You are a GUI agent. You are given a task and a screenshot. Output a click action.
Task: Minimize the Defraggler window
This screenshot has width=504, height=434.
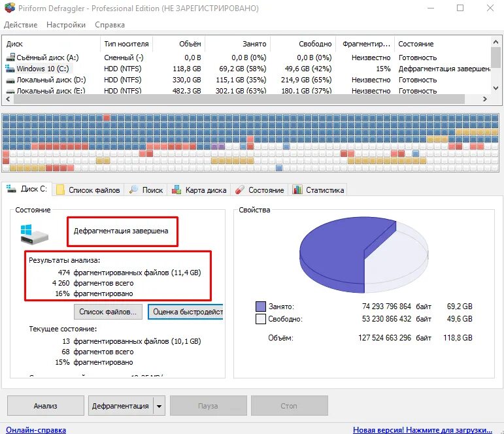tap(431, 8)
